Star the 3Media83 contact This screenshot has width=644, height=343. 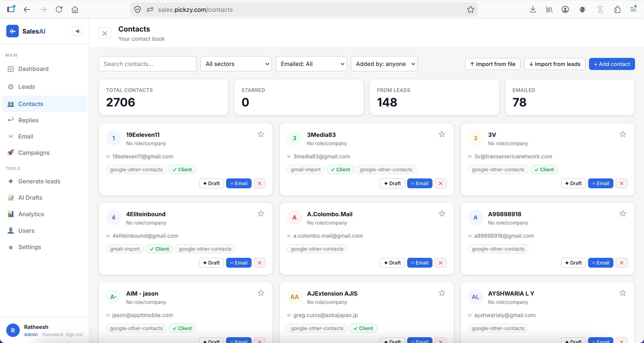tap(442, 134)
